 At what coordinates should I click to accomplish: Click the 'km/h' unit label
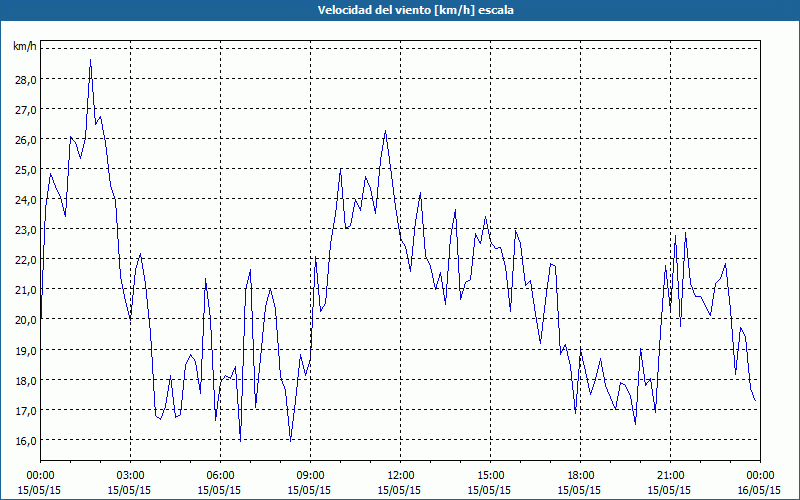(x=24, y=46)
